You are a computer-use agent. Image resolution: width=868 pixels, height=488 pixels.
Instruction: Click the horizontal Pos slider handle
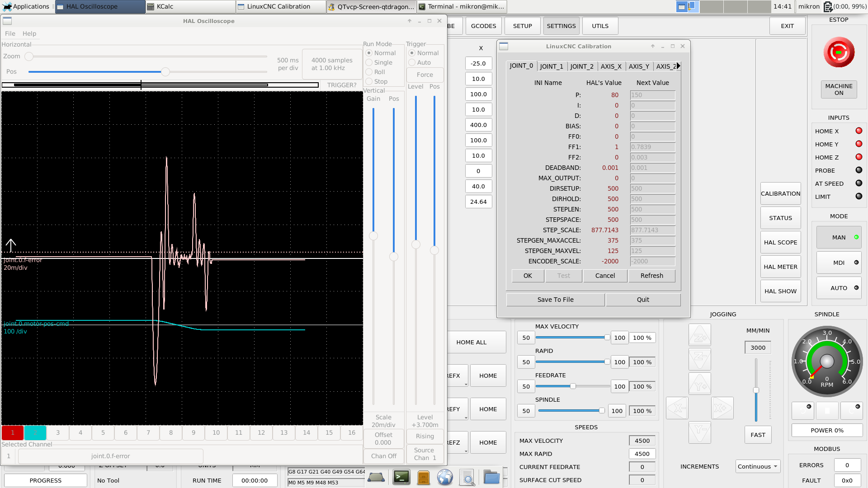(x=165, y=72)
